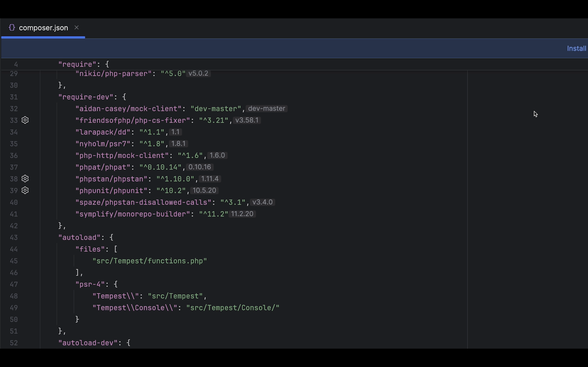This screenshot has width=588, height=367.
Task: Click "psr-4" key on line 47
Action: 90,284
